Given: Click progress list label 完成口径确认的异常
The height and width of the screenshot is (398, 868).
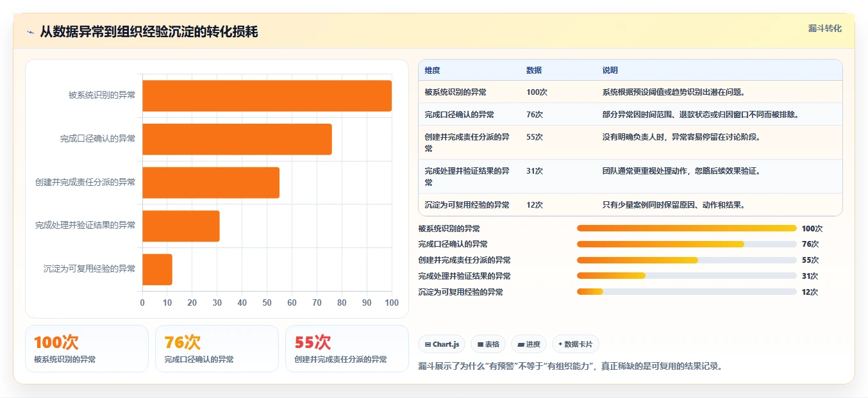Looking at the screenshot, I should [453, 244].
